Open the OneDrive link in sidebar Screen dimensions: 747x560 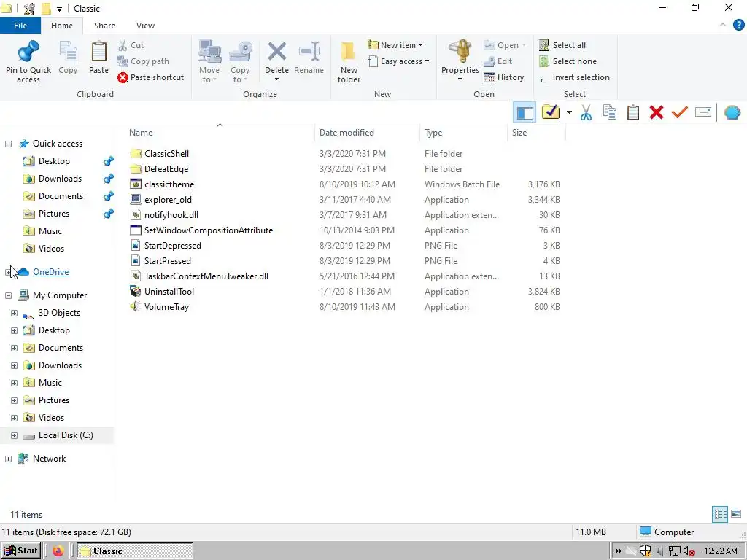coord(50,272)
